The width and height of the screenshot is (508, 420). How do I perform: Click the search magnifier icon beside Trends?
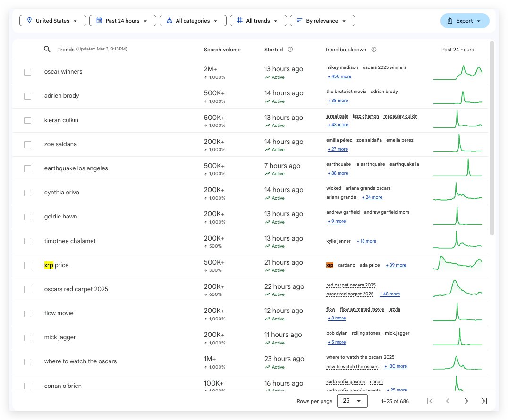[x=47, y=49]
